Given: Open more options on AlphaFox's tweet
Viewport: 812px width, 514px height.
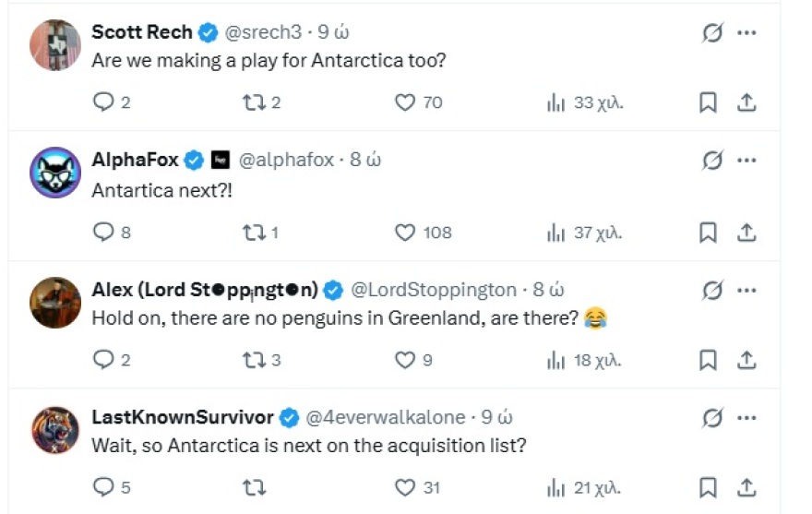Looking at the screenshot, I should coord(746,161).
